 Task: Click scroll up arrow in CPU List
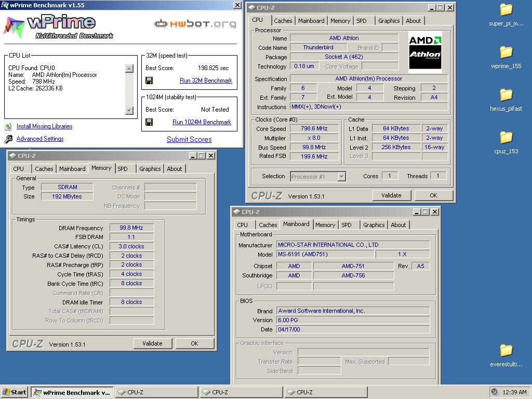pos(129,69)
